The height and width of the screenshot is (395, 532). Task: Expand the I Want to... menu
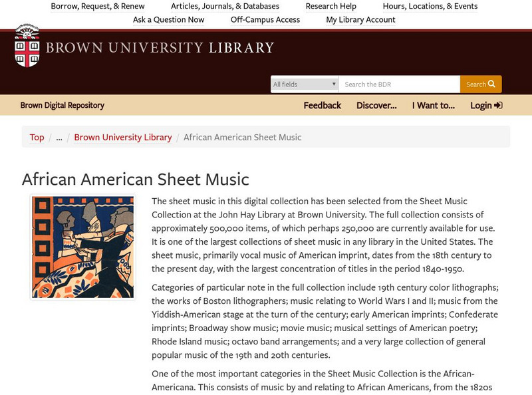433,105
